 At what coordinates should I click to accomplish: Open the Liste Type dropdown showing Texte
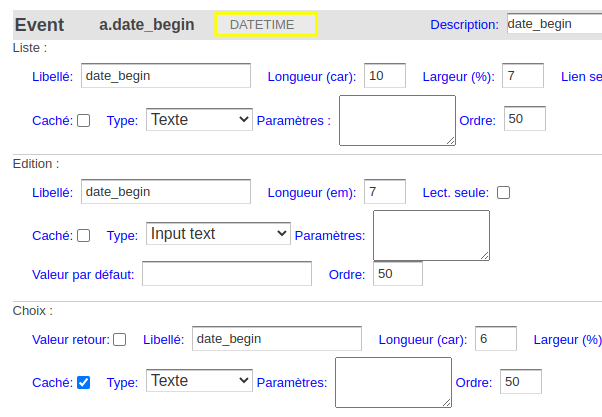[x=199, y=119]
